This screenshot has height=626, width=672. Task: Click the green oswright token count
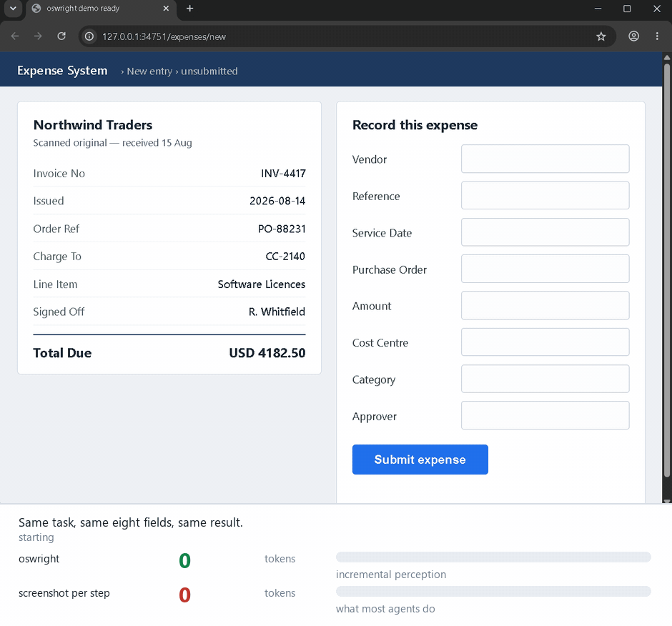point(184,560)
